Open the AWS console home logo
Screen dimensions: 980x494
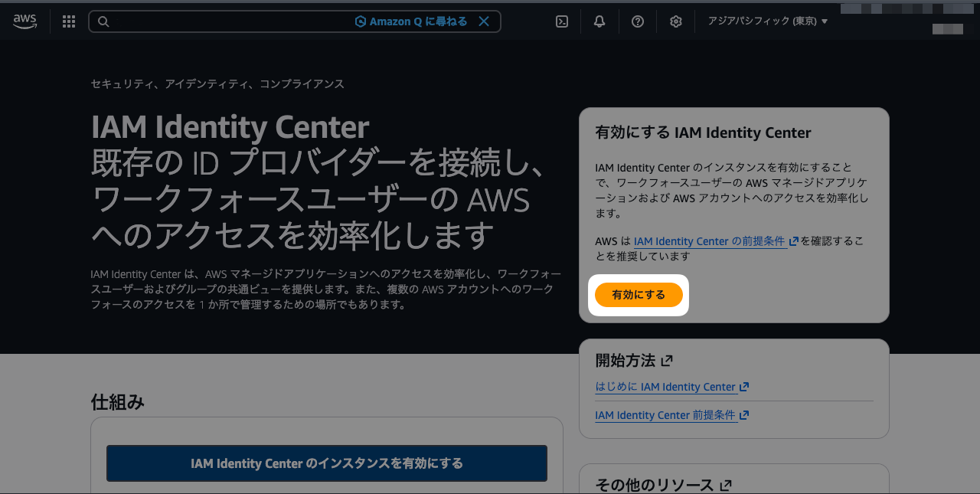click(x=24, y=21)
